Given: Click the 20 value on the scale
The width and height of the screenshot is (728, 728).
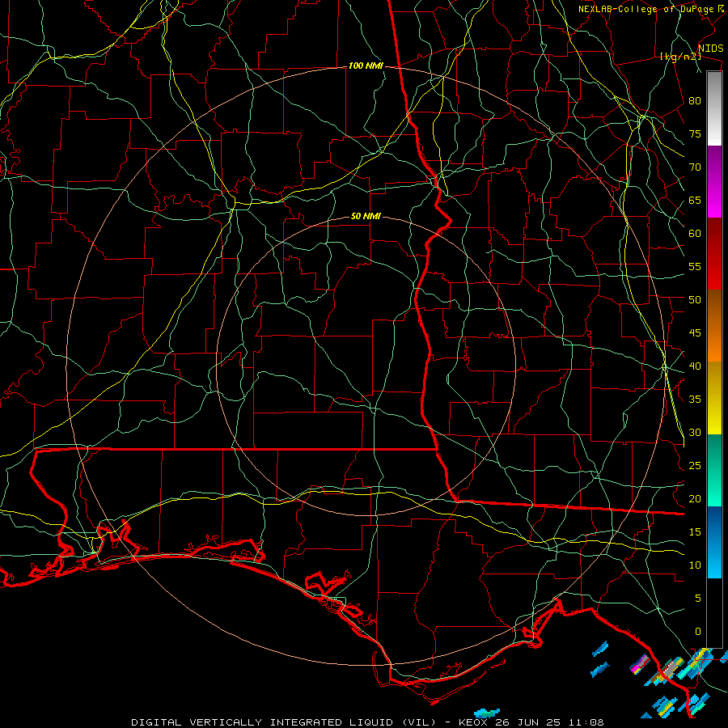Looking at the screenshot, I should 695,499.
